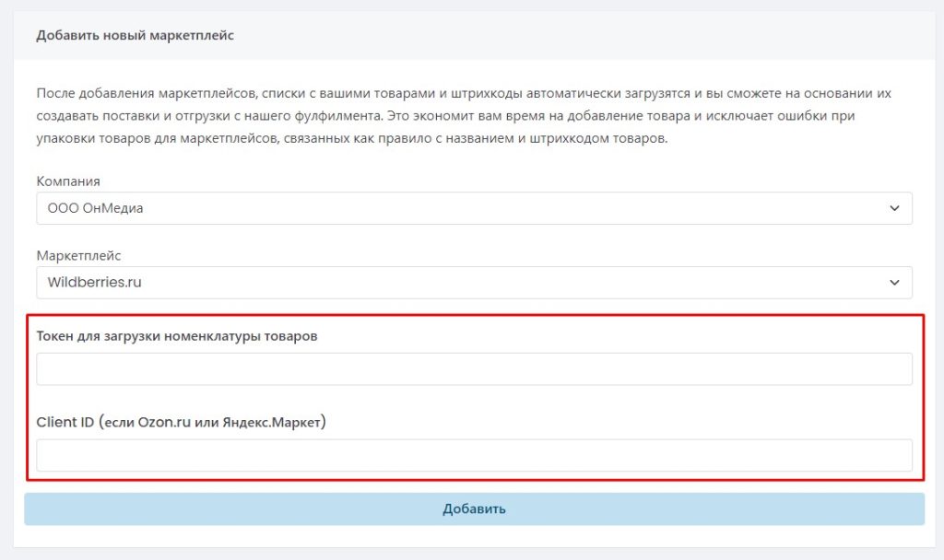
Task: Focus the token input field for номенклатуры товаров
Action: coord(474,369)
